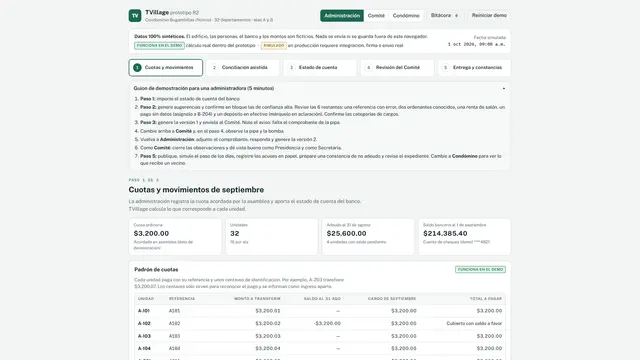Select unit A-101 row label
The width and height of the screenshot is (640, 360).
[144, 311]
